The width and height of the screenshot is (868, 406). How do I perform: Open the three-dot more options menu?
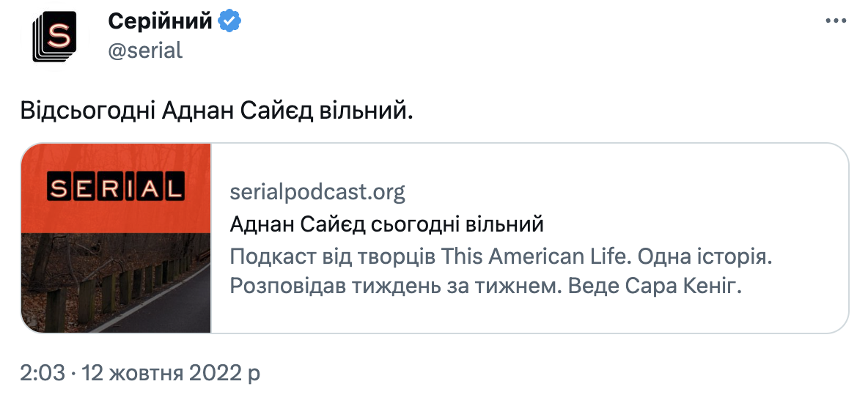836,21
